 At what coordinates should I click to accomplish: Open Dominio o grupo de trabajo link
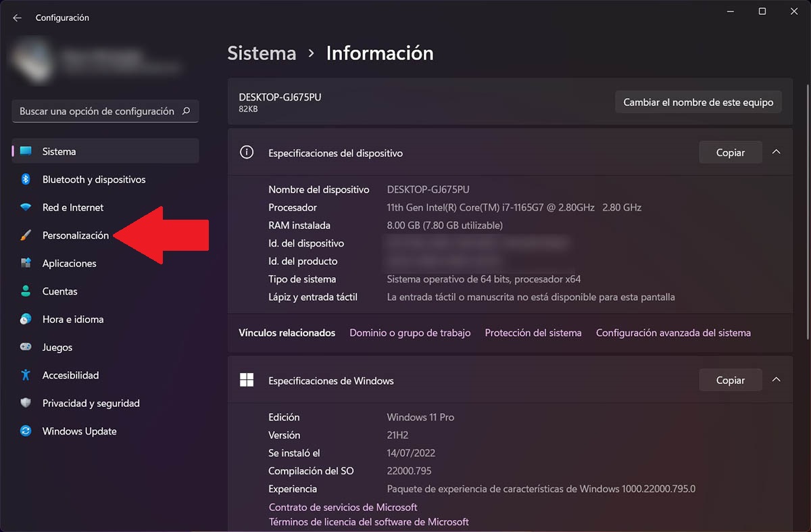pyautogui.click(x=410, y=333)
